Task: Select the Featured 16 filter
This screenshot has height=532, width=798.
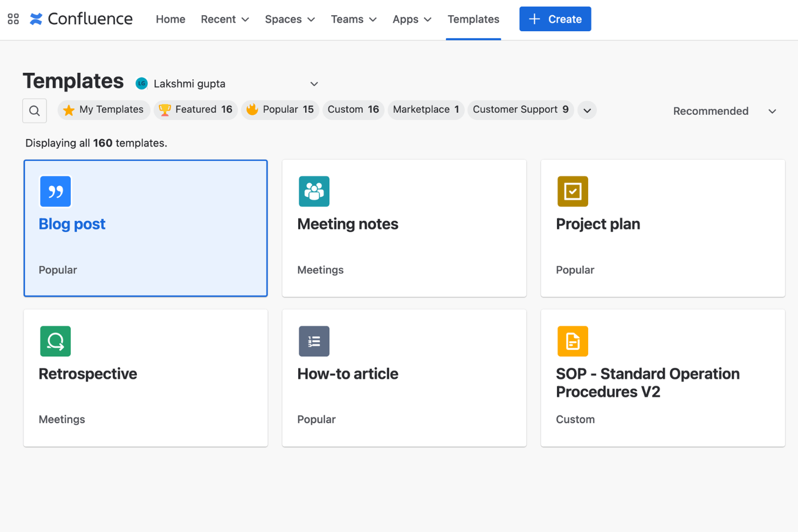Action: tap(195, 109)
